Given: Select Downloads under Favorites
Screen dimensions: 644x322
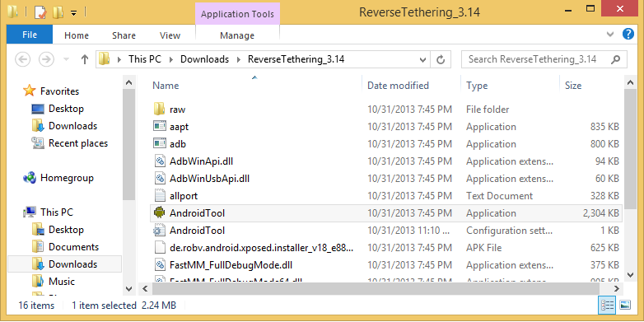Looking at the screenshot, I should pyautogui.click(x=72, y=126).
